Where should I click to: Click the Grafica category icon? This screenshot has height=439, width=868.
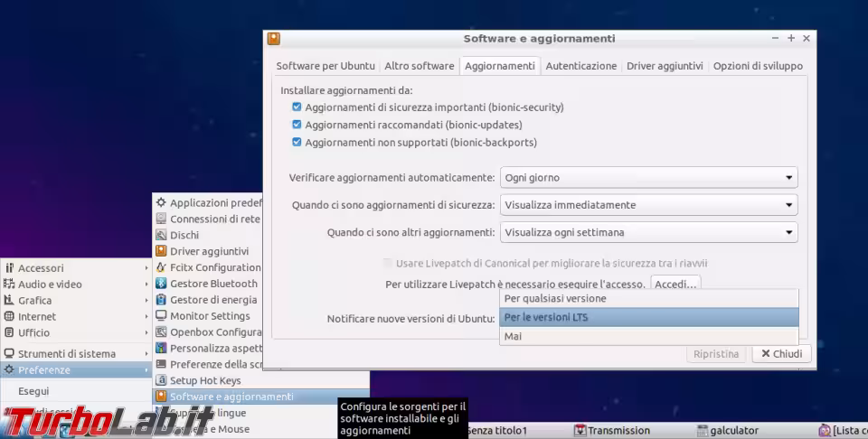(9, 300)
